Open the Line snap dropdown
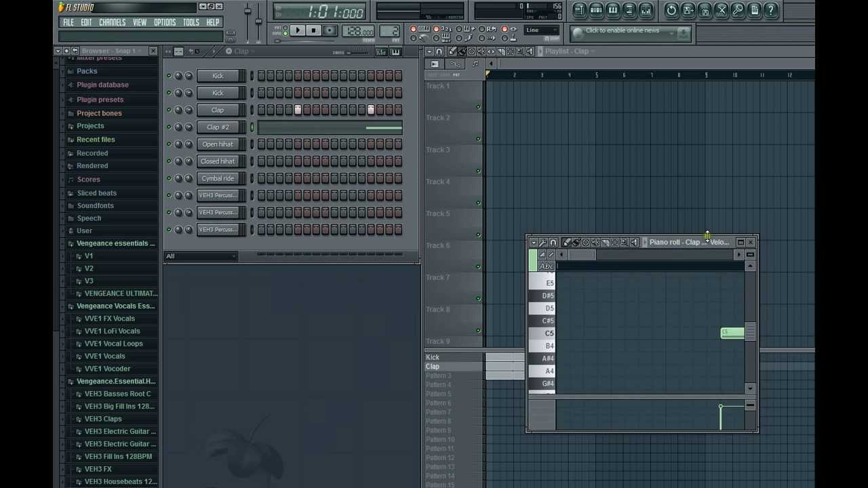The image size is (868, 488). (x=542, y=30)
